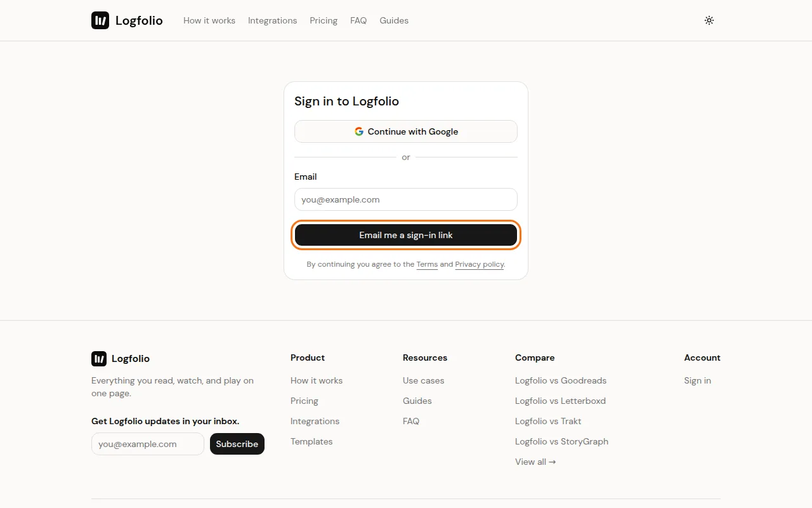Continue with Google sign-in
The height and width of the screenshot is (508, 812).
pyautogui.click(x=406, y=131)
